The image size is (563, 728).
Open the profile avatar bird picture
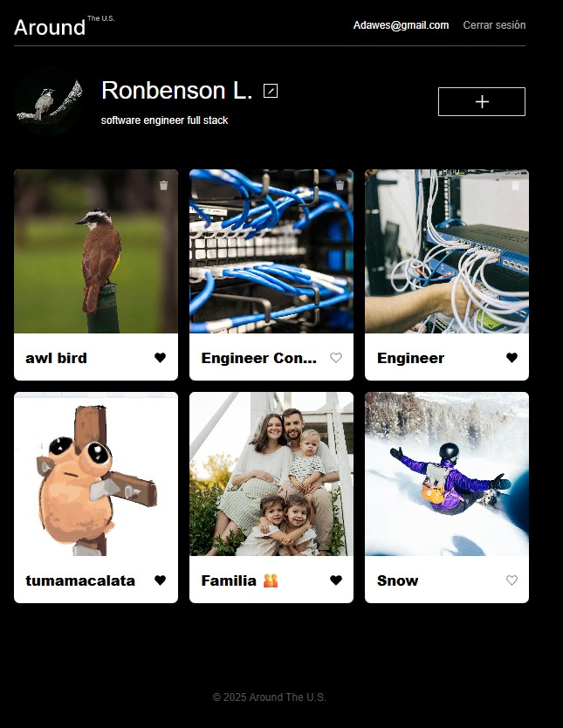49,100
